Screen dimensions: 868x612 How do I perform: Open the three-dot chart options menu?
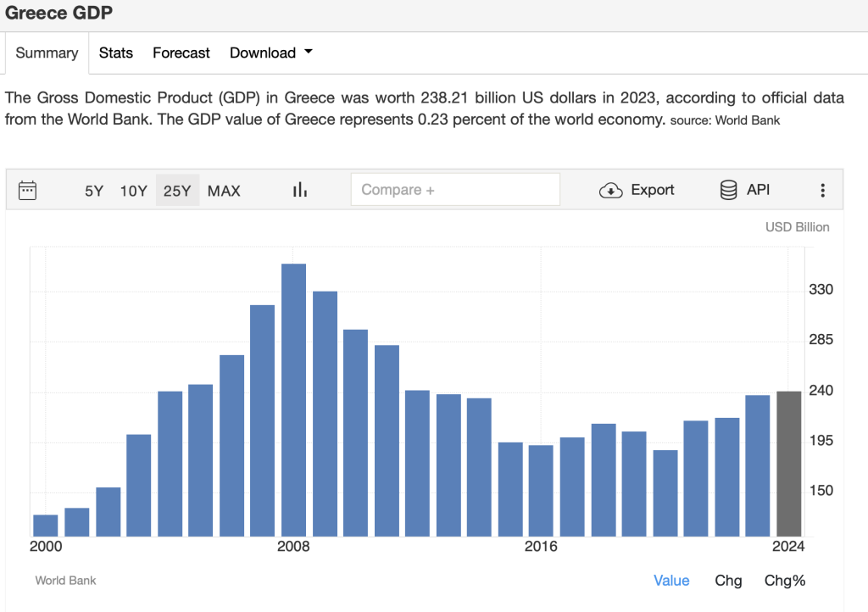click(x=822, y=191)
